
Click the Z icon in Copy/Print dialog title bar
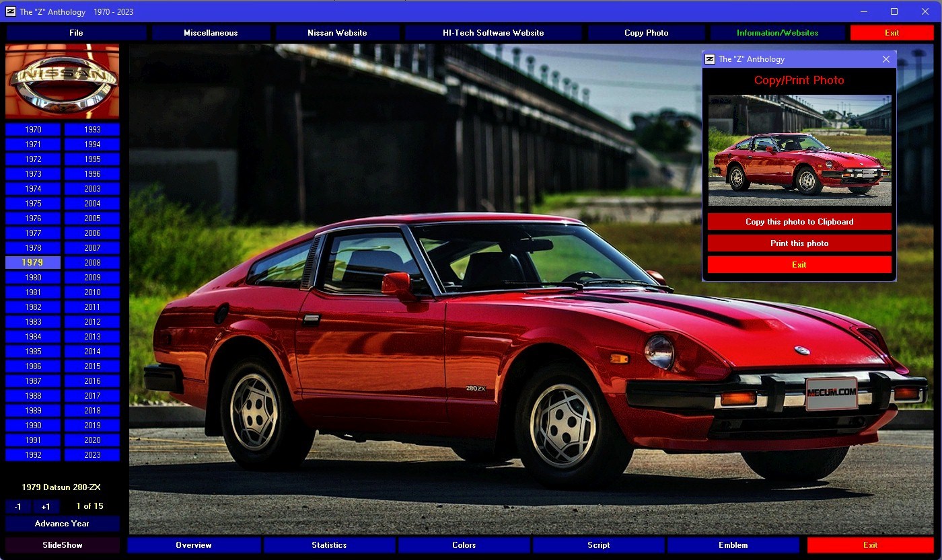coord(710,59)
